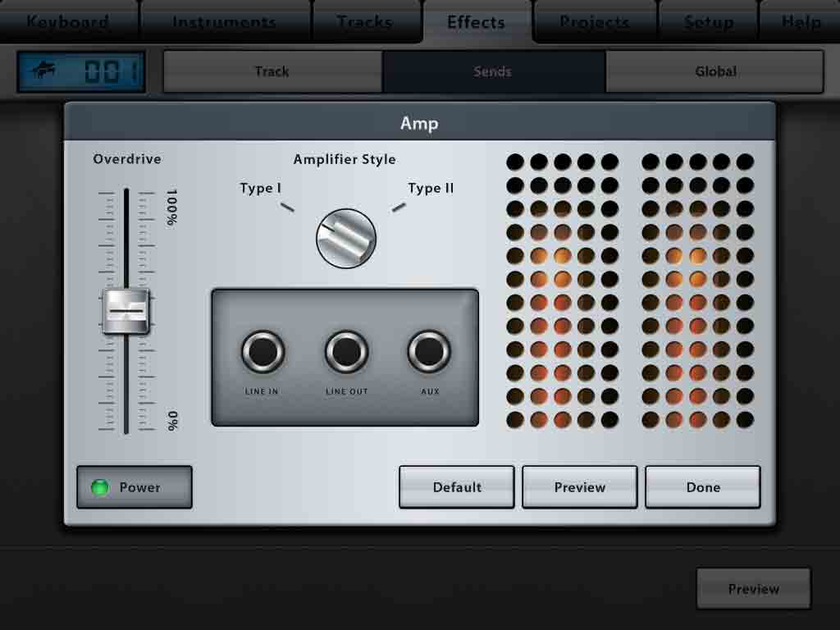The width and height of the screenshot is (840, 630).
Task: Reset the amp with the Default button
Action: (x=456, y=486)
